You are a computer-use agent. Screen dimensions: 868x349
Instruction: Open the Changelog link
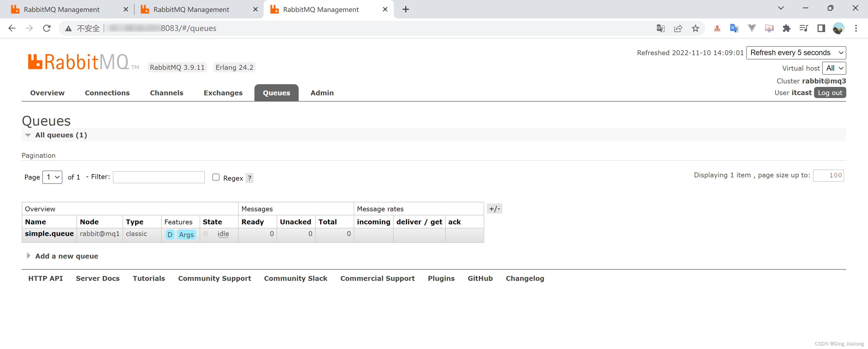coord(525,278)
